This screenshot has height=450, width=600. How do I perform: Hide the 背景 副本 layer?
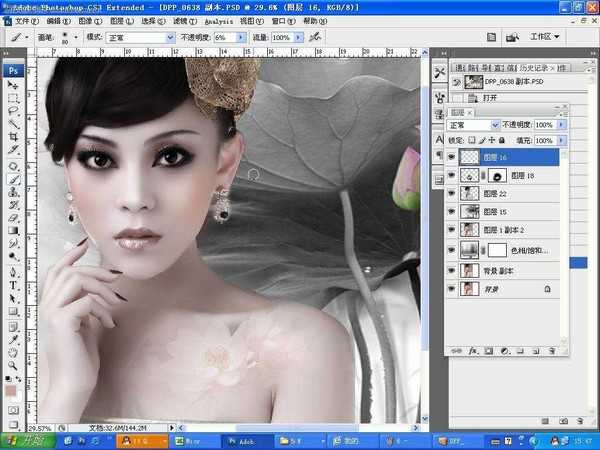(451, 270)
